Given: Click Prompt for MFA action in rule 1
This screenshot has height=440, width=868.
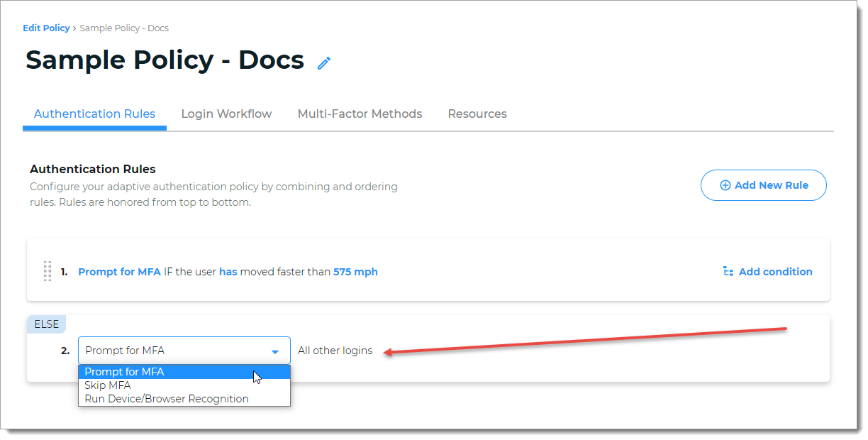Looking at the screenshot, I should click(x=119, y=272).
